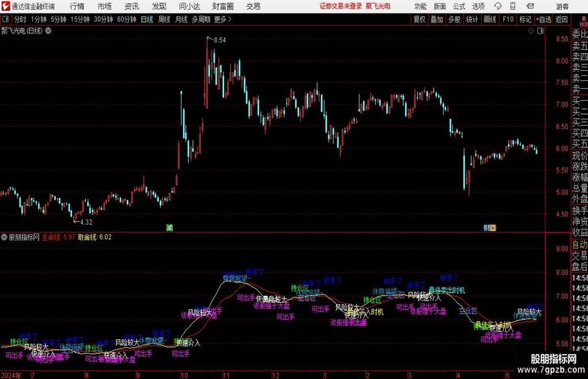Open the 版面 menu
The height and width of the screenshot is (379, 588).
pos(439,6)
